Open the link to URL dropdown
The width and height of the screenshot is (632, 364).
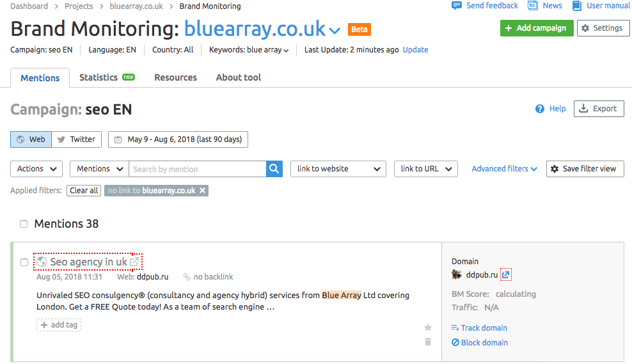point(425,169)
